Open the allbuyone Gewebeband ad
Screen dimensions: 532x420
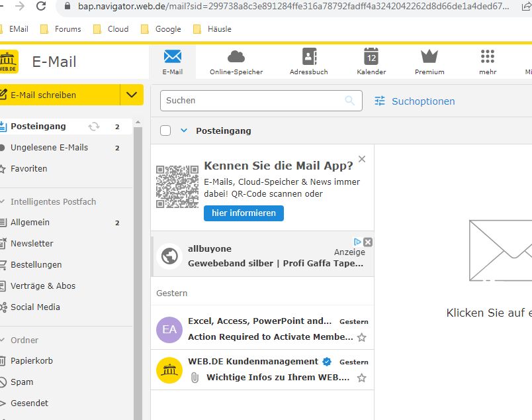pos(262,255)
